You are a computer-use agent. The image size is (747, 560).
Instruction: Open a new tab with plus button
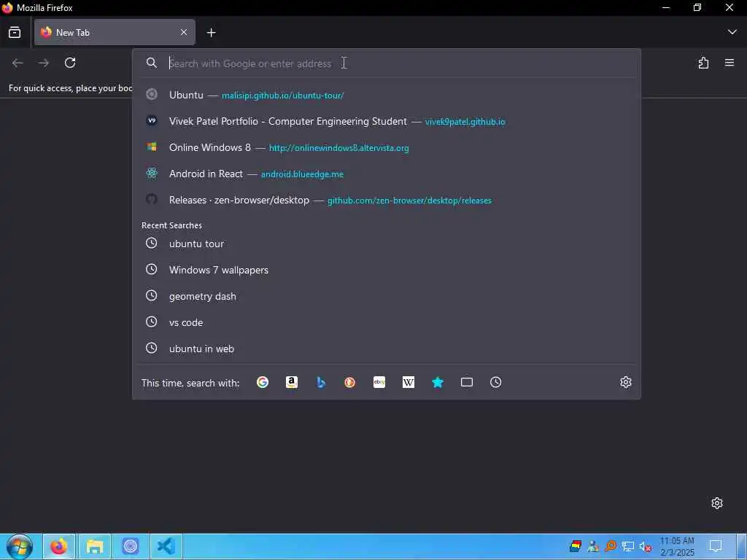click(x=211, y=32)
